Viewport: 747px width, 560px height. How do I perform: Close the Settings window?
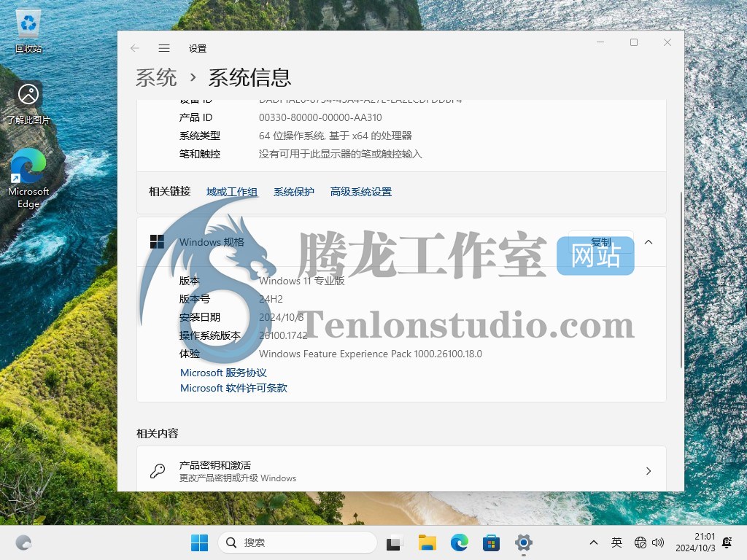[667, 42]
